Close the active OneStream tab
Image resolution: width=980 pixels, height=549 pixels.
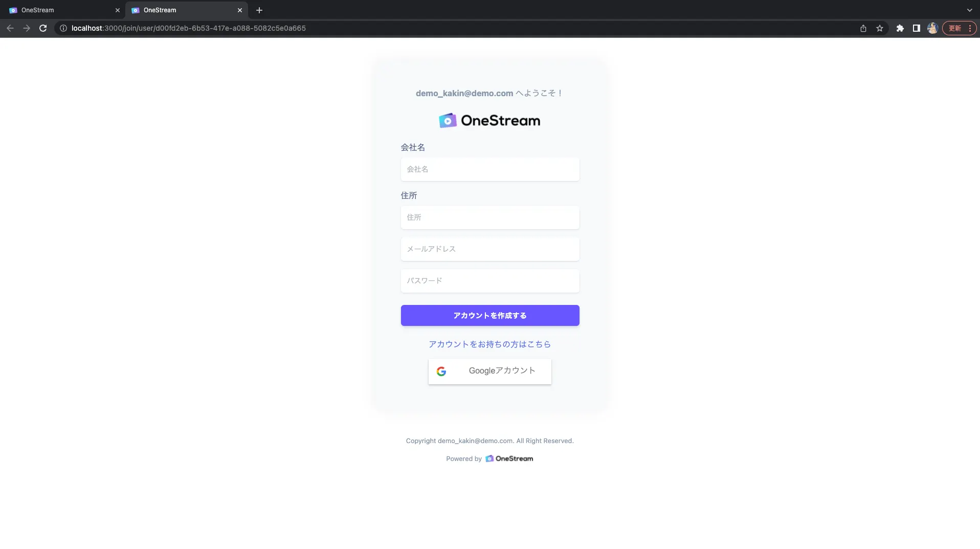pos(240,10)
